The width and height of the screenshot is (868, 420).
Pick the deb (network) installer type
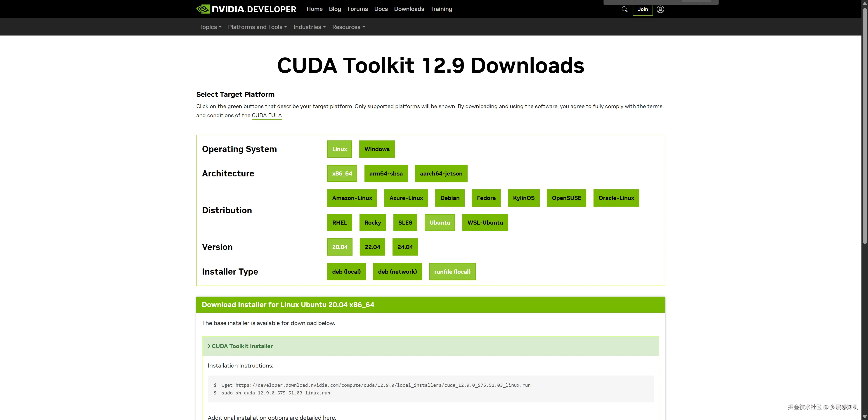pos(397,272)
